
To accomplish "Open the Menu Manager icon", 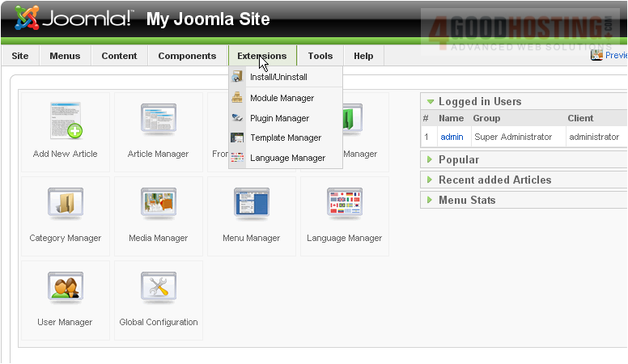I will coord(251,205).
